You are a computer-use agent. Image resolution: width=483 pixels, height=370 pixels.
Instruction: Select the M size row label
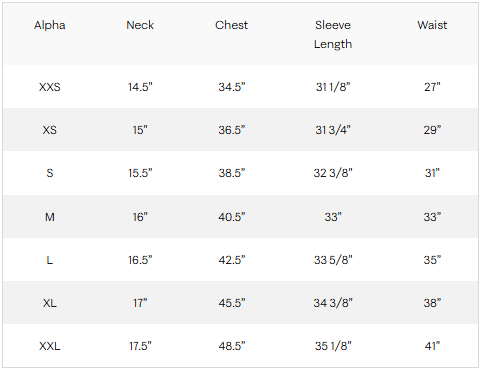coord(50,217)
